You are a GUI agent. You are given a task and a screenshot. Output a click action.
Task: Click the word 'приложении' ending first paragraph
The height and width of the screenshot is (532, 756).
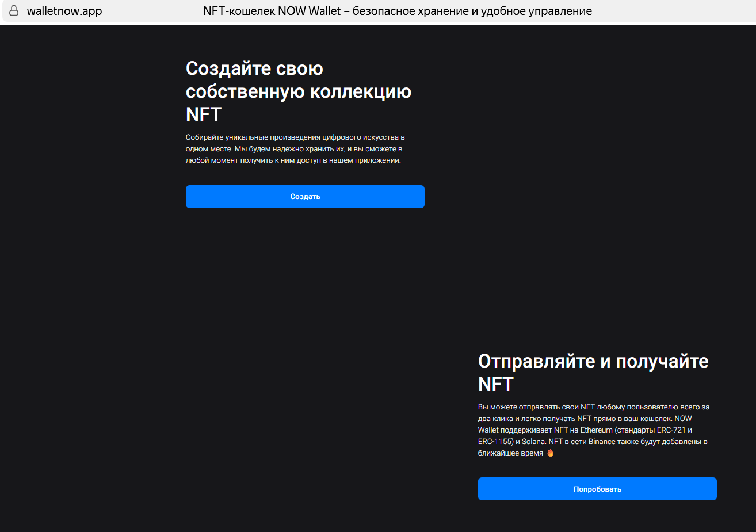(x=380, y=160)
